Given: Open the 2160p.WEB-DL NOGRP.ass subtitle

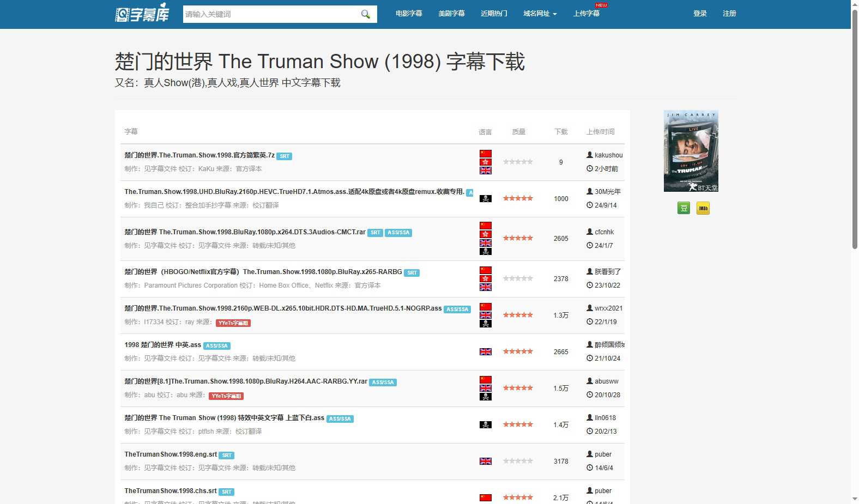Looking at the screenshot, I should point(283,308).
